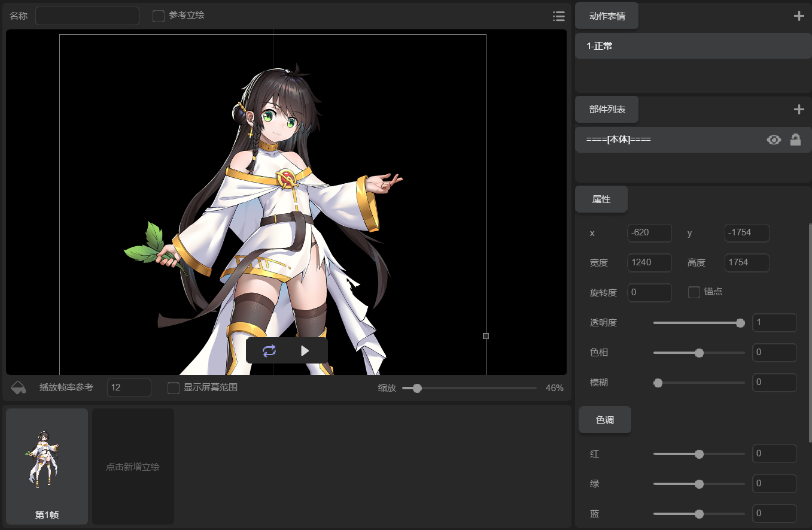Click the paint bucket background icon
Image resolution: width=812 pixels, height=530 pixels.
(19, 387)
